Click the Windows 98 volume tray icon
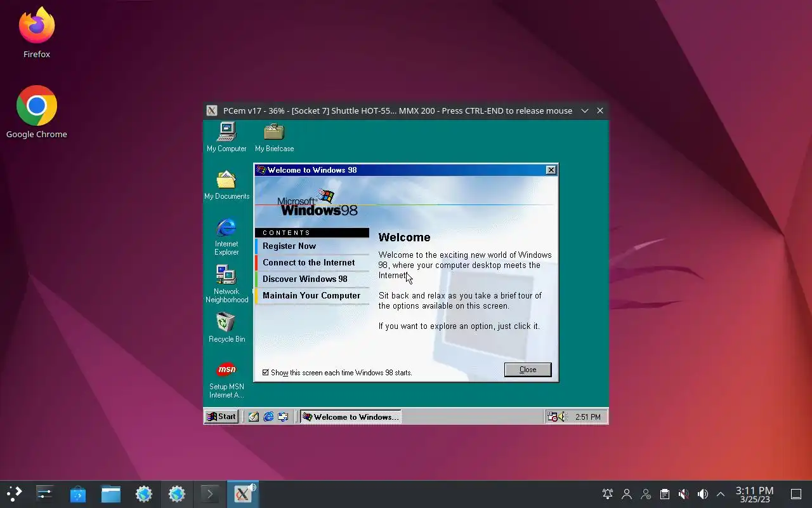812x508 pixels. pyautogui.click(x=562, y=417)
